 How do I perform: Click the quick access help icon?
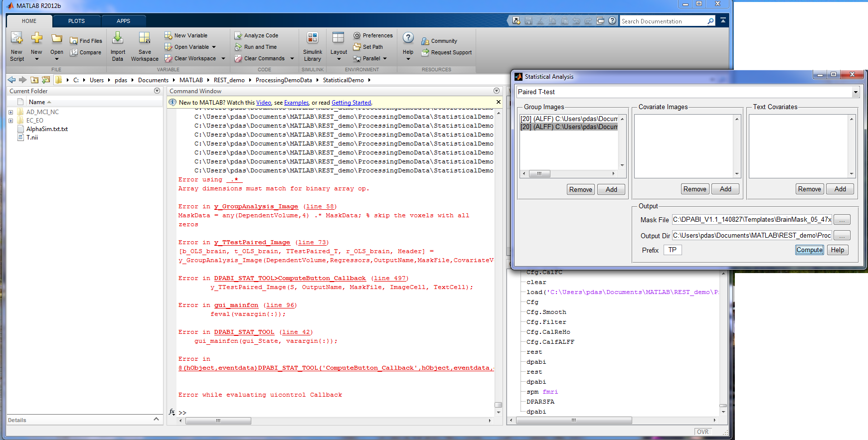612,21
